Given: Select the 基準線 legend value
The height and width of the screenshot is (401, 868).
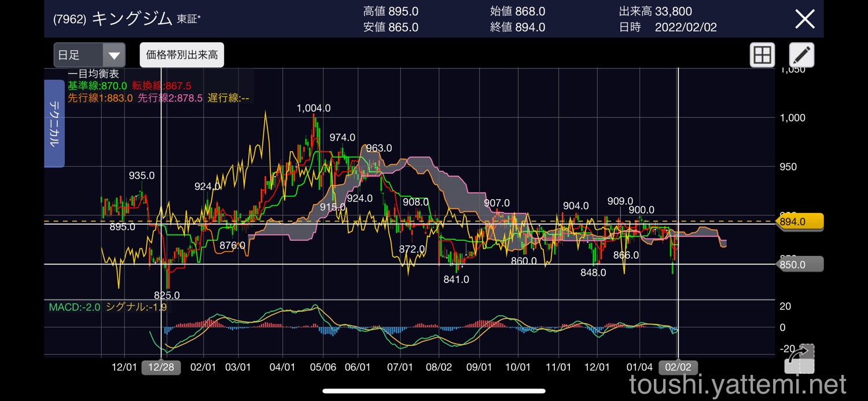Looking at the screenshot, I should coord(98,86).
